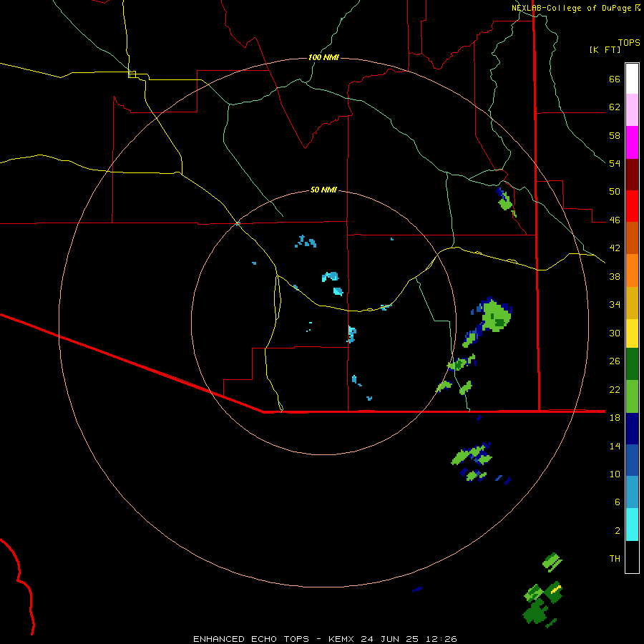Select the light green legend swatch
644x644 pixels.
tap(632, 396)
